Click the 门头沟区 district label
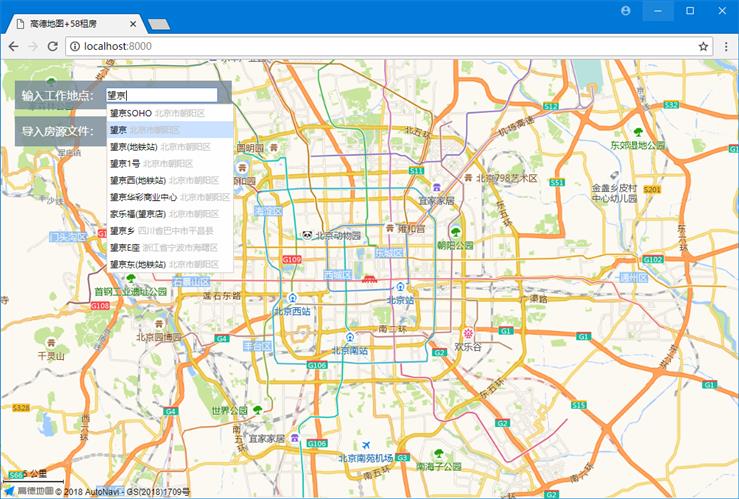Image resolution: width=739 pixels, height=499 pixels. coord(69,237)
